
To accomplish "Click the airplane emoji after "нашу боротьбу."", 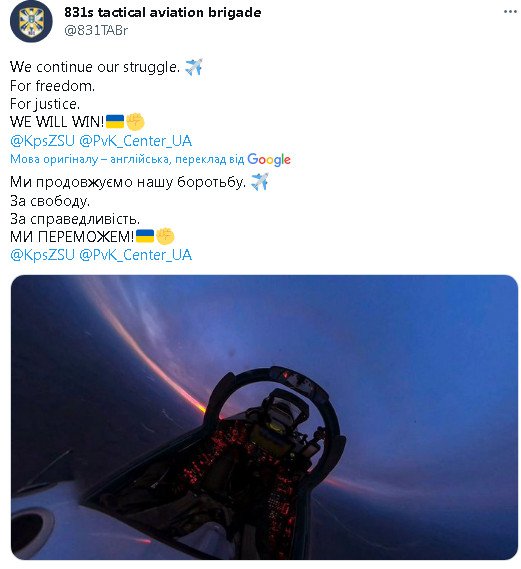I will pos(260,181).
